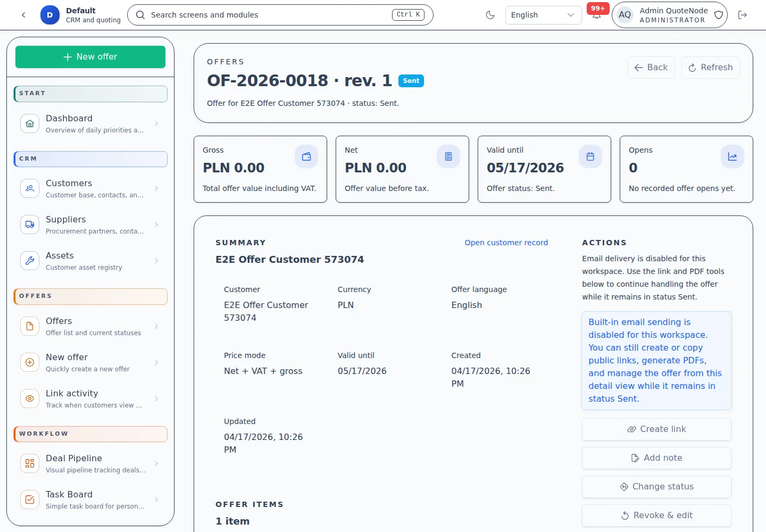Click the E2E Offer Customer 573074 heading

pyautogui.click(x=289, y=260)
